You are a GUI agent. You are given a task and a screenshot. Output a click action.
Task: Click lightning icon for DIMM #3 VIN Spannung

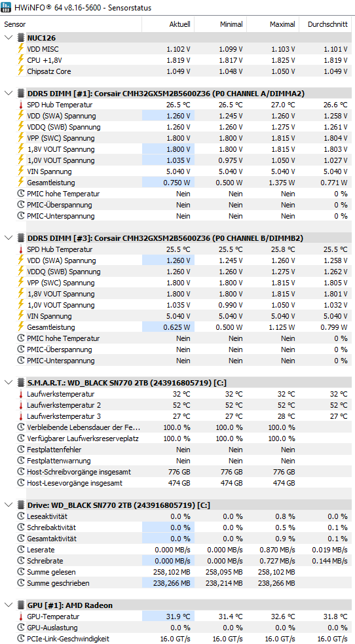coord(20,316)
